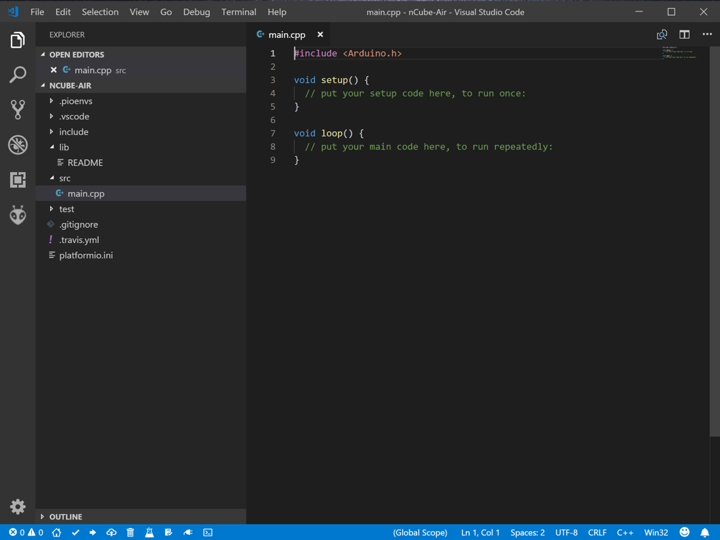Open the PlatformIO terminal icon in status bar
720x540 pixels.
208,533
